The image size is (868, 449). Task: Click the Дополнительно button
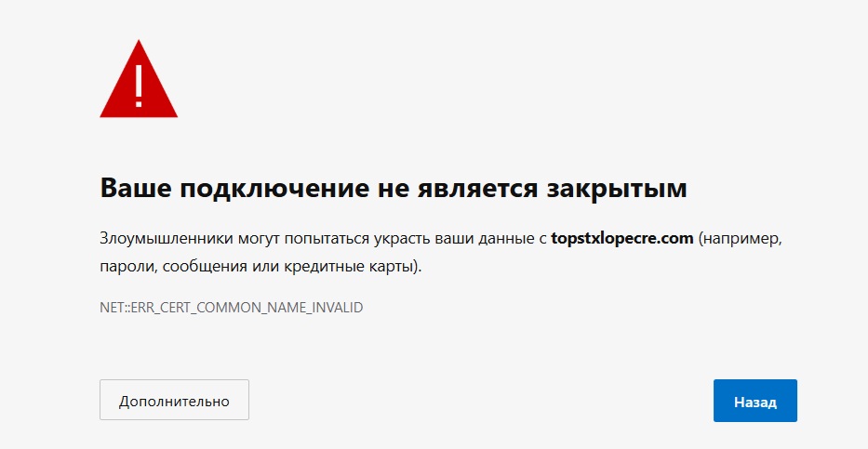174,402
